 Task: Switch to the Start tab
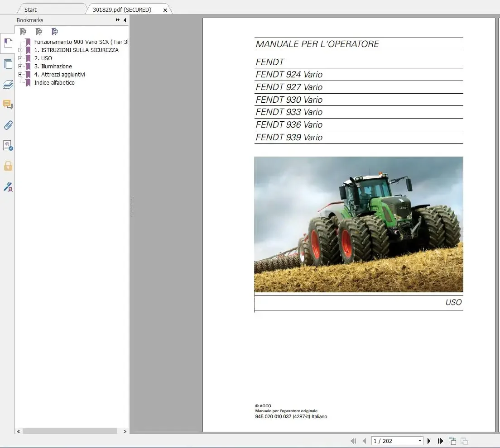pyautogui.click(x=31, y=10)
